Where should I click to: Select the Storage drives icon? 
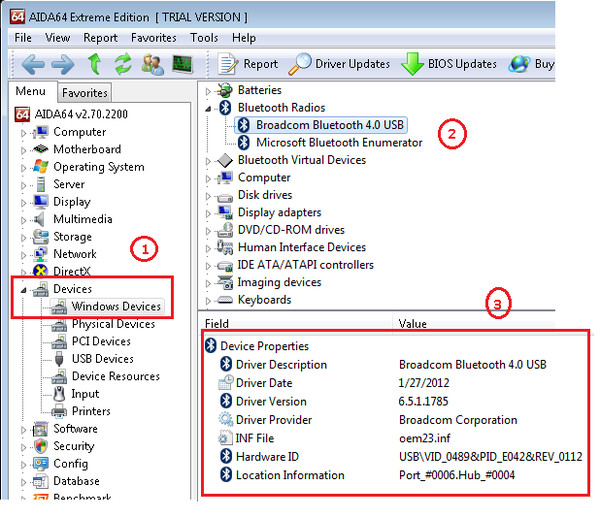(40, 237)
